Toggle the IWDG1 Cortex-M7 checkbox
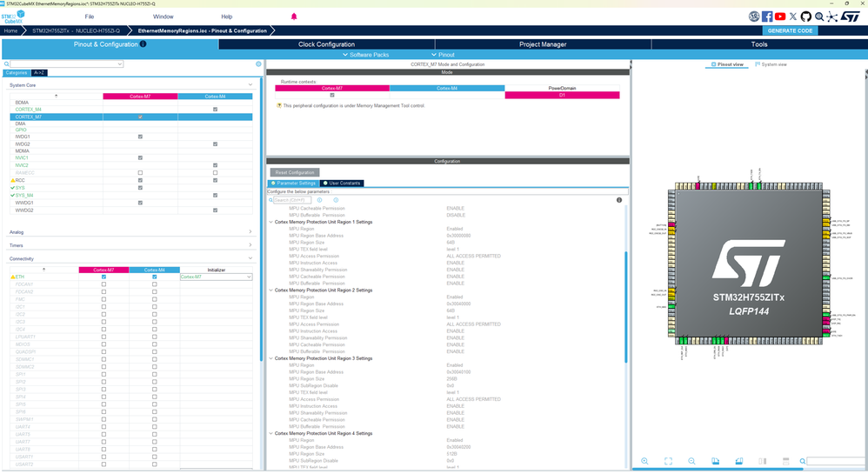The image size is (868, 474). 140,137
